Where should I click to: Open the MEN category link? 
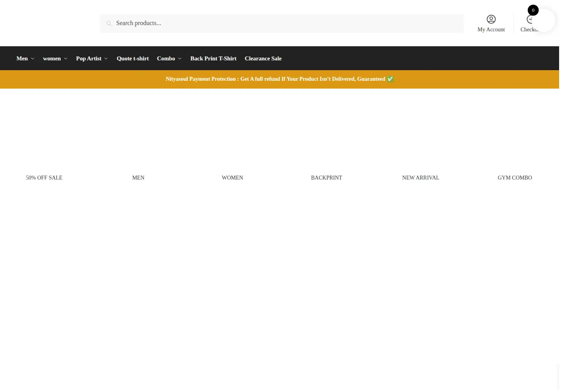(138, 178)
